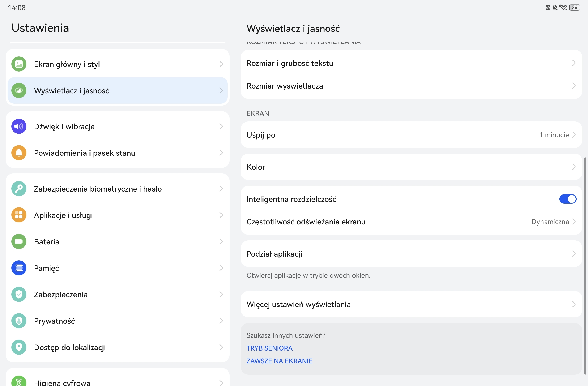
Task: Tap the purple speaker icon for Dźwięk i wibracje
Action: point(19,126)
